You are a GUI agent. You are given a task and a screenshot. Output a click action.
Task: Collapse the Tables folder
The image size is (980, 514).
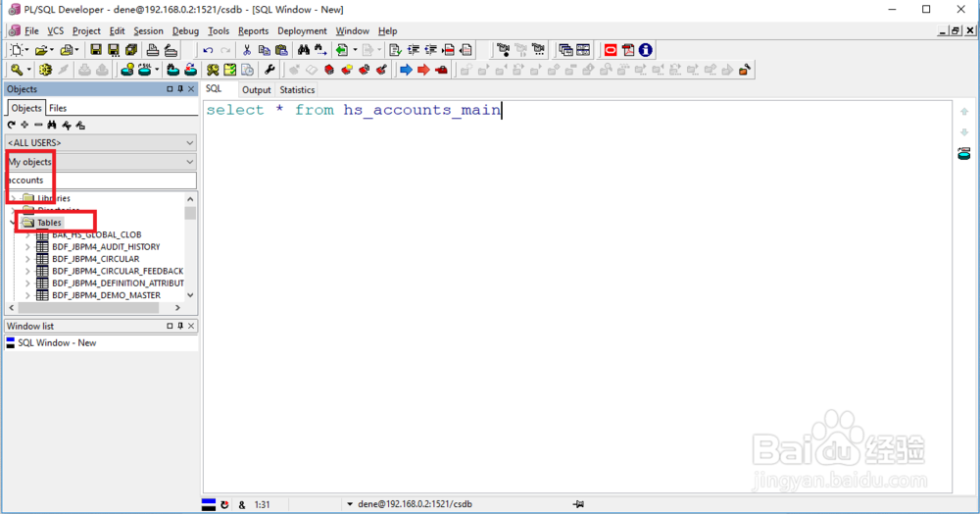pos(13,223)
